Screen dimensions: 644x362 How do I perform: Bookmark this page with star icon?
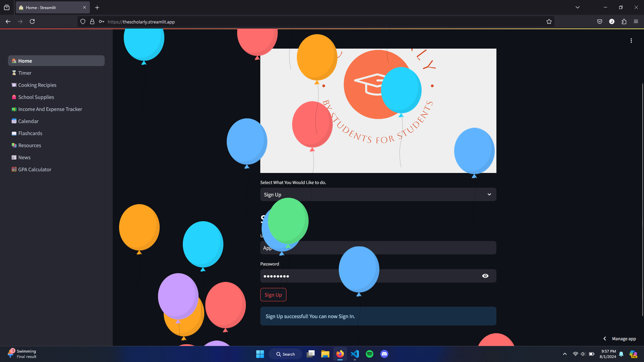click(549, 21)
